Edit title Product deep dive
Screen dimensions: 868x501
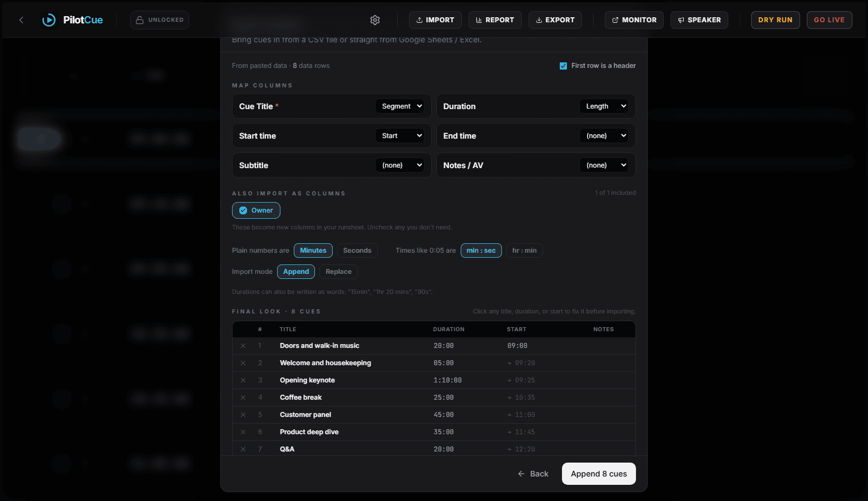point(309,432)
